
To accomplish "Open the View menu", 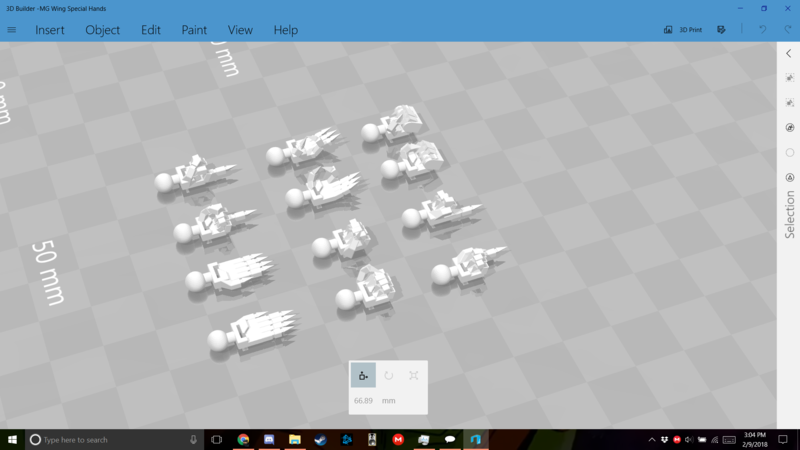I will (x=240, y=30).
